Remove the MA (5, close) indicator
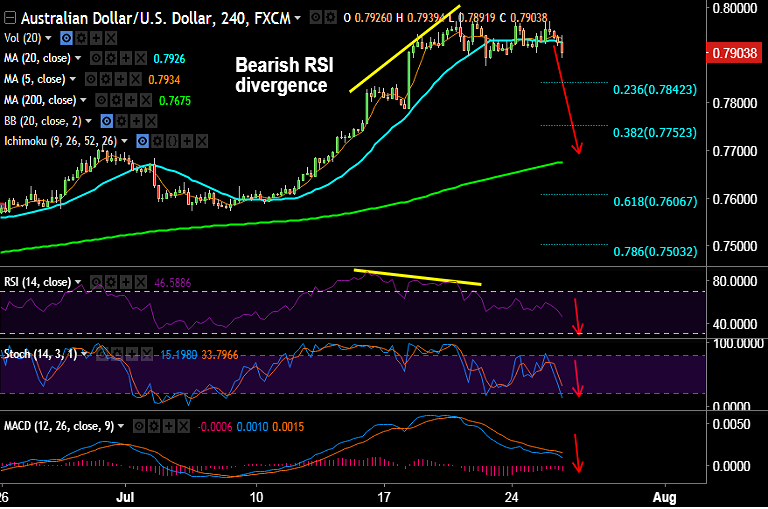The height and width of the screenshot is (509, 768). pyautogui.click(x=136, y=79)
